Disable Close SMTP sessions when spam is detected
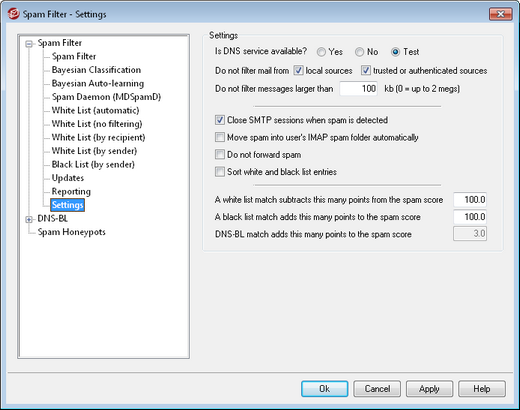This screenshot has height=410, width=520. (220, 120)
